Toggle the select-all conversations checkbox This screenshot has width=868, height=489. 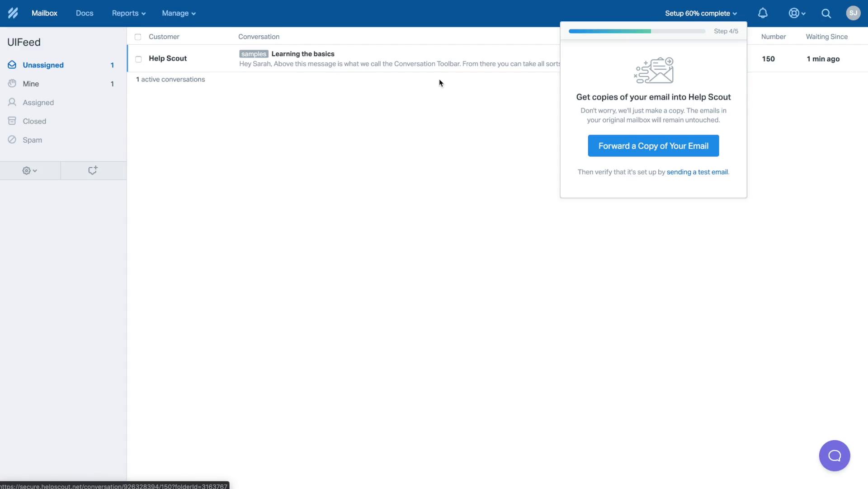coord(138,37)
